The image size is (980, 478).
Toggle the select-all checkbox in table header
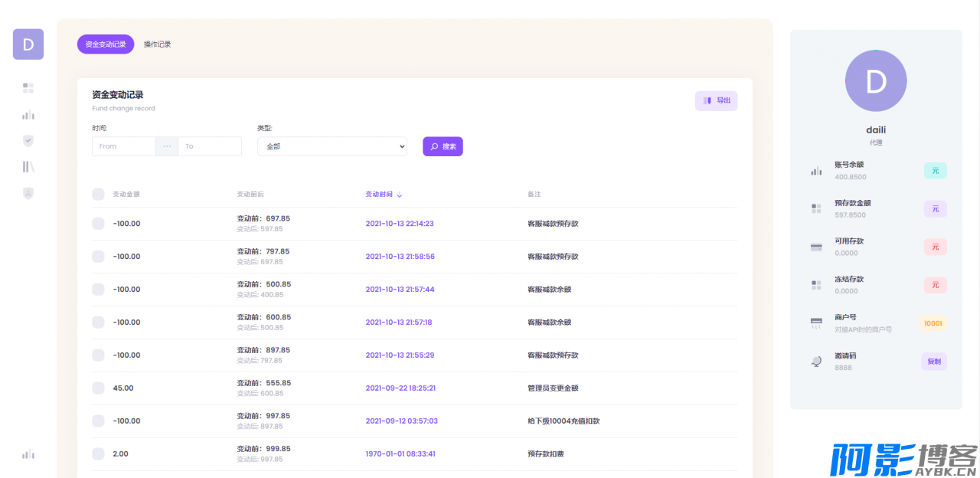98,195
